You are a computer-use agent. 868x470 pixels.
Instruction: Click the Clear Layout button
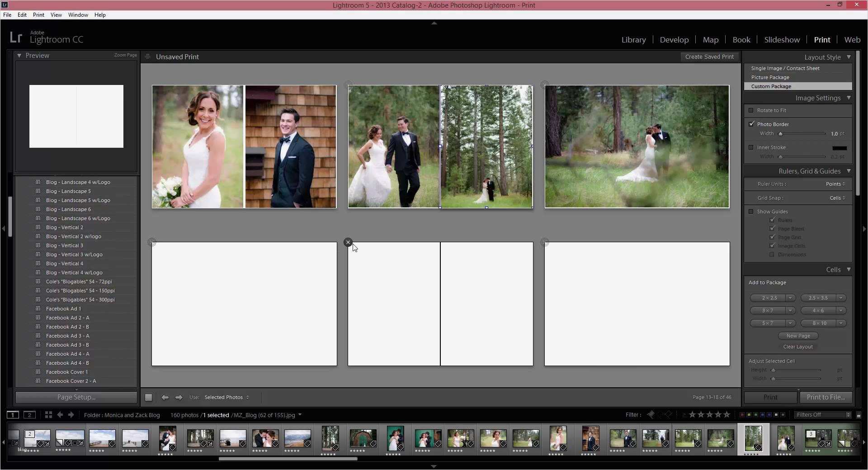[798, 347]
